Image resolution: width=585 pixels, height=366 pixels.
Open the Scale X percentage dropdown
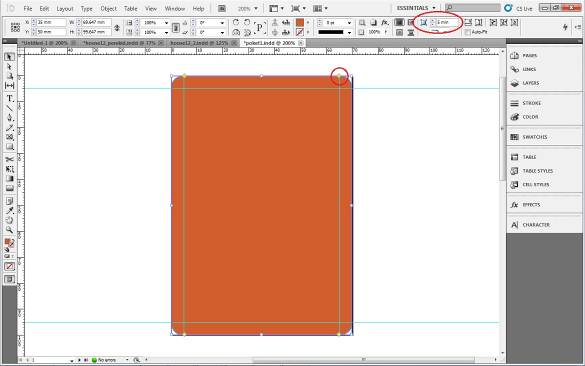[166, 23]
